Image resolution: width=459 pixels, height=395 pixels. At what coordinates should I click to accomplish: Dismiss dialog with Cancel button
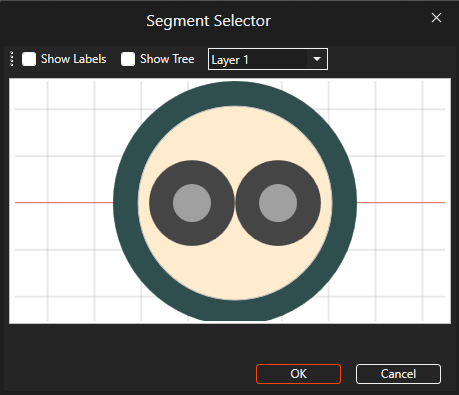pos(398,374)
